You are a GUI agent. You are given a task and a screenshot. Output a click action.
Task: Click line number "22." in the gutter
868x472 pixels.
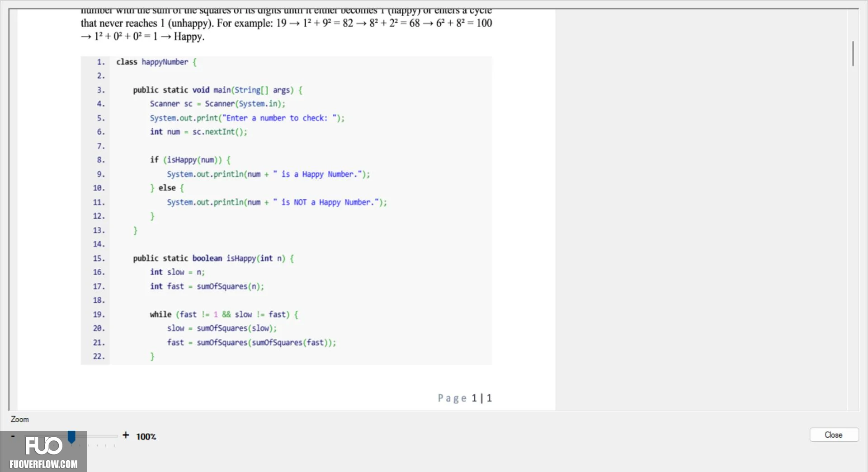[x=99, y=356]
